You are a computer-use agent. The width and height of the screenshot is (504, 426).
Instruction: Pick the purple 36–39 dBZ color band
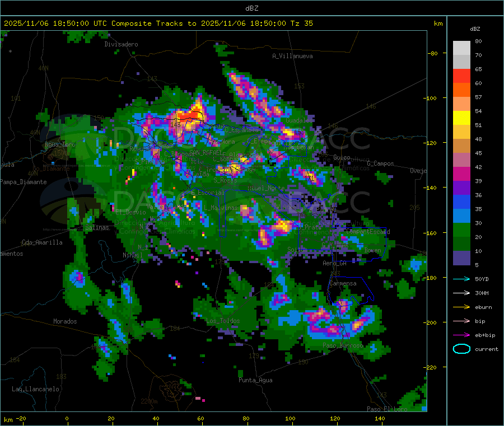pos(461,188)
